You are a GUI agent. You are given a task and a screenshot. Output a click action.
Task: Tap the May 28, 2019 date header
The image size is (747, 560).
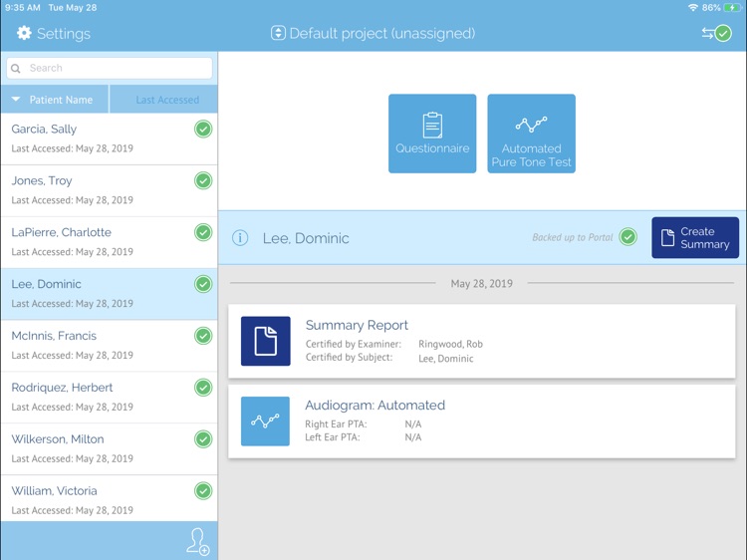click(482, 284)
